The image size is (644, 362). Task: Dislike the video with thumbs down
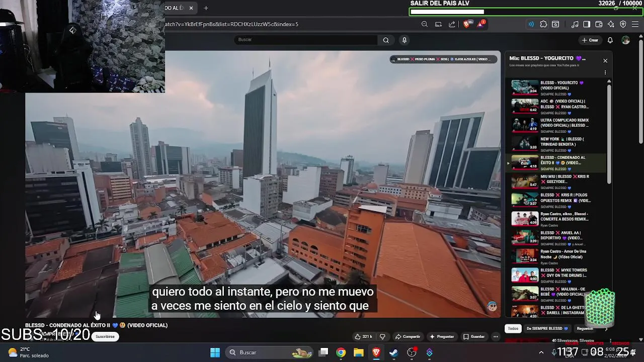[x=382, y=336]
